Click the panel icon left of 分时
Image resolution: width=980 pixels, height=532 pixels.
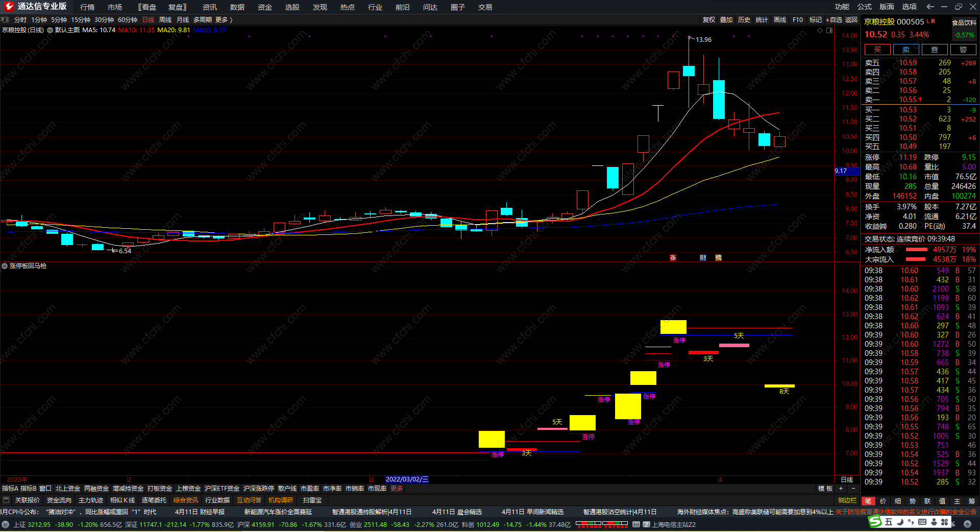coord(5,19)
